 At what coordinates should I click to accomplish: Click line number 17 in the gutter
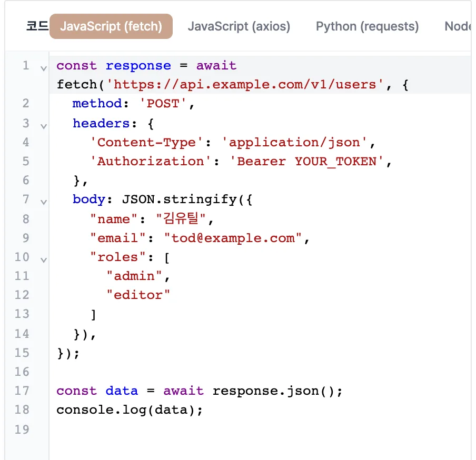click(x=22, y=391)
